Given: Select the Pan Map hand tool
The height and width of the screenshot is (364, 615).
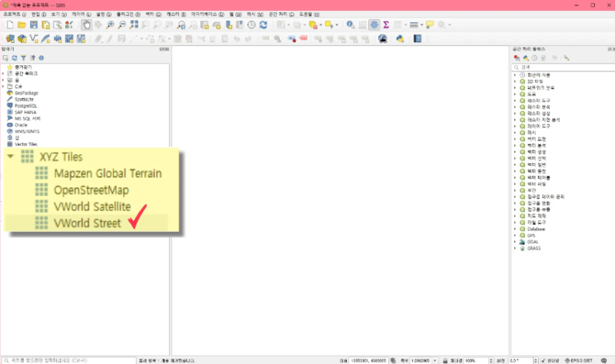Looking at the screenshot, I should [x=86, y=25].
